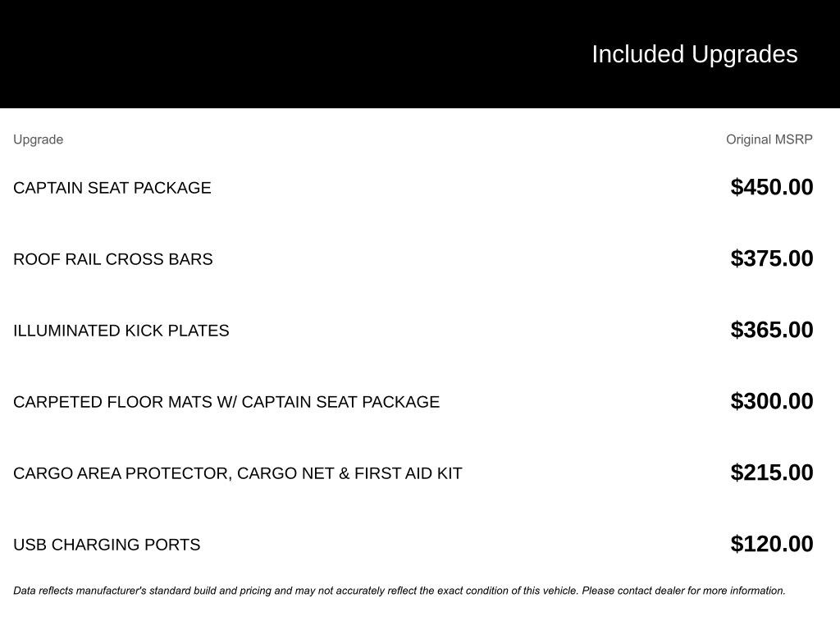Click the black header banner
This screenshot has height=630, width=840.
pyautogui.click(x=287, y=54)
